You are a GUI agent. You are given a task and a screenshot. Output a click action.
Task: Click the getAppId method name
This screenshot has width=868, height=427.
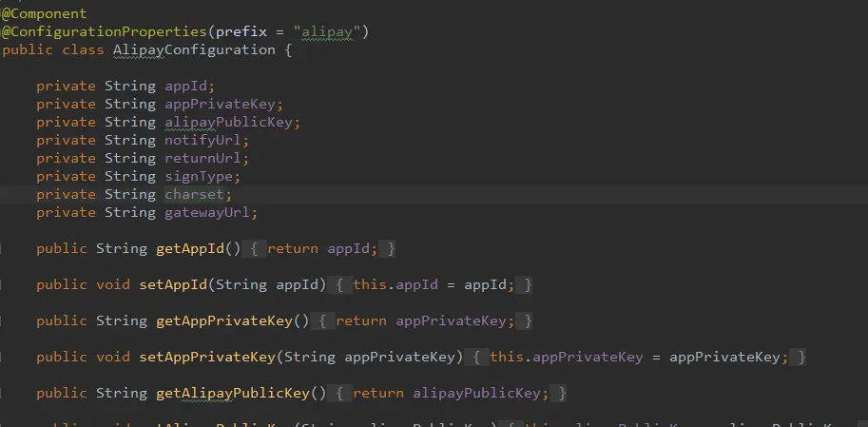click(x=190, y=248)
